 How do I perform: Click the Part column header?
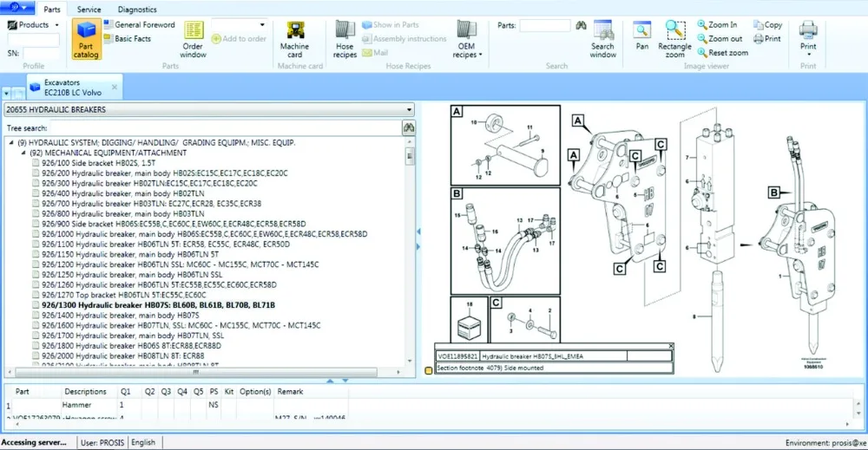pyautogui.click(x=23, y=391)
